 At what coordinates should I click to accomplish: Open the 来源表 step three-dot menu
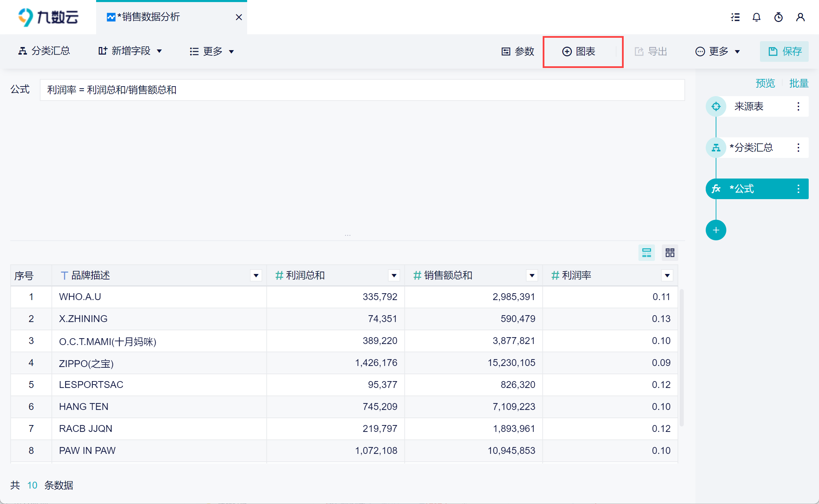pyautogui.click(x=798, y=106)
